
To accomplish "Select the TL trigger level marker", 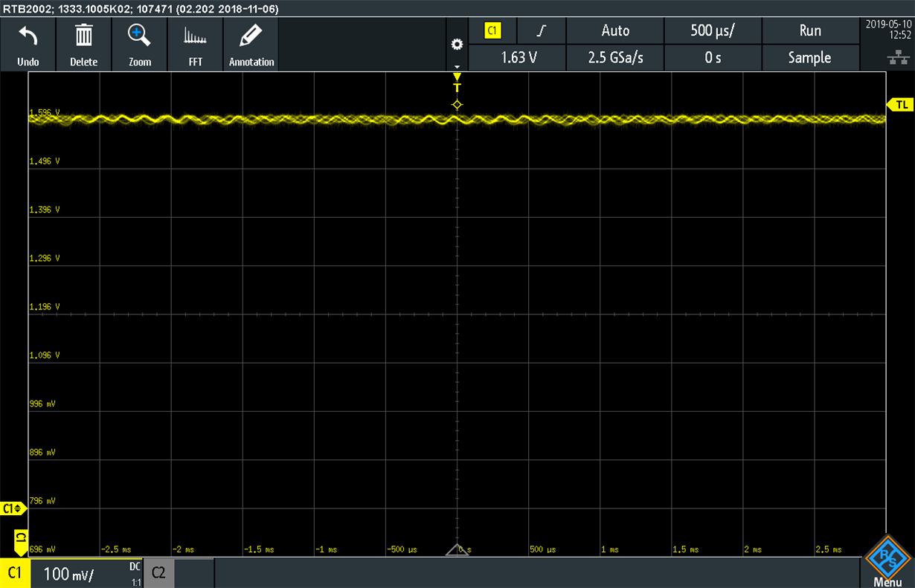I will pyautogui.click(x=900, y=105).
